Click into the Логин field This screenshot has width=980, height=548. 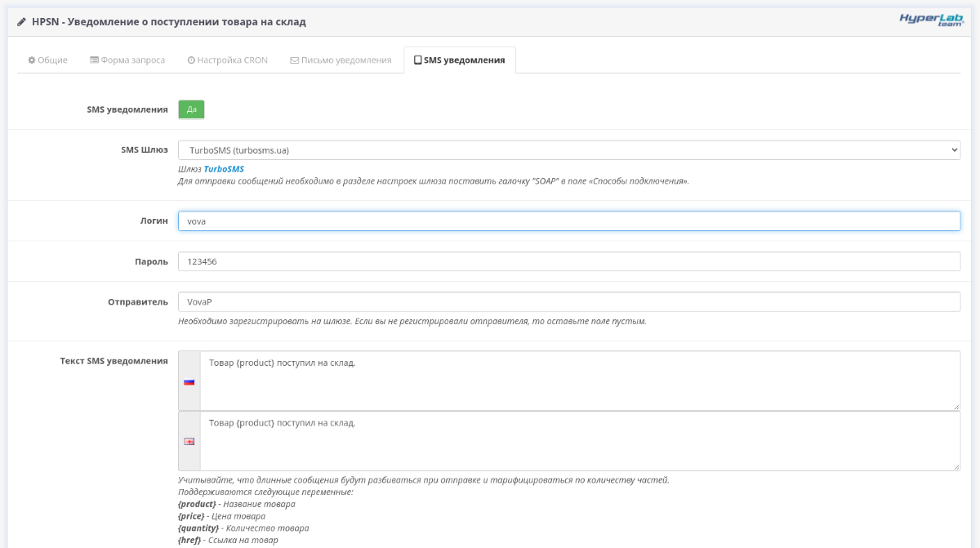click(568, 221)
